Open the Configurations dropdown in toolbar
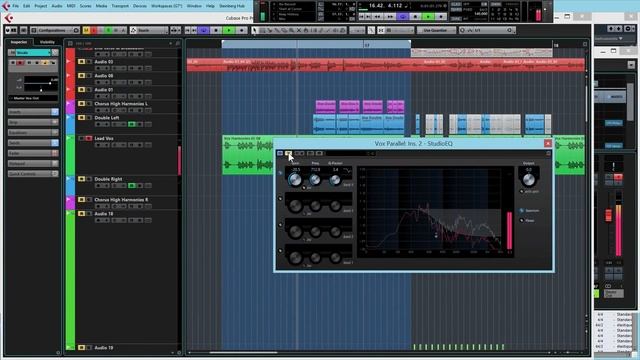 click(56, 30)
